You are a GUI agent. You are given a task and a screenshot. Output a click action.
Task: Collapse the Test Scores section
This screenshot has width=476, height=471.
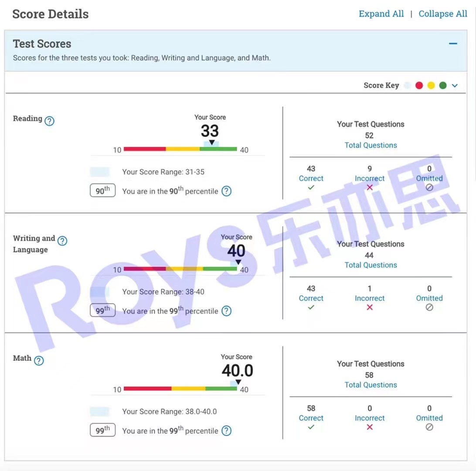(x=453, y=44)
